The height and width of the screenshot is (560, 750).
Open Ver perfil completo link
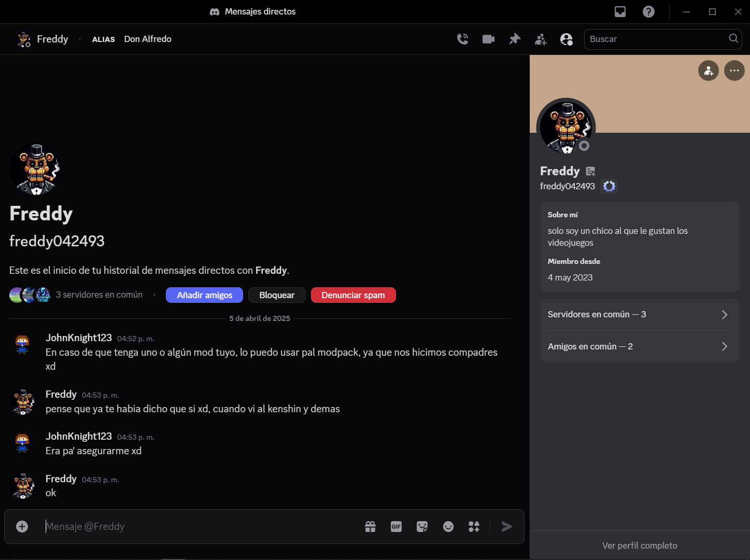(640, 545)
